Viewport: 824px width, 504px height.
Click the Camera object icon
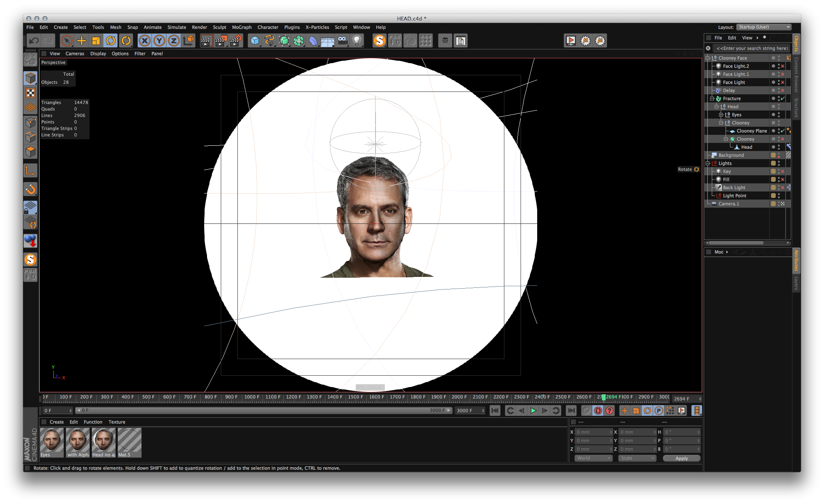[x=342, y=40]
